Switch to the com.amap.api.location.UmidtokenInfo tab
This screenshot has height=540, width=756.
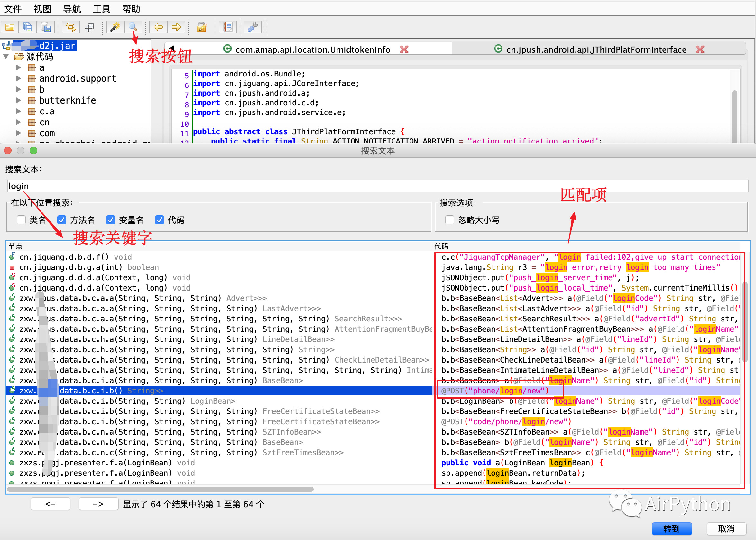click(x=312, y=50)
